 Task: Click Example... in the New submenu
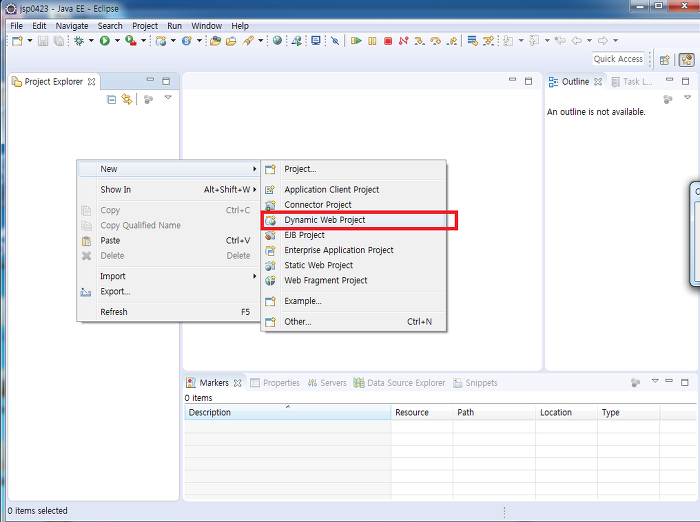click(354, 301)
